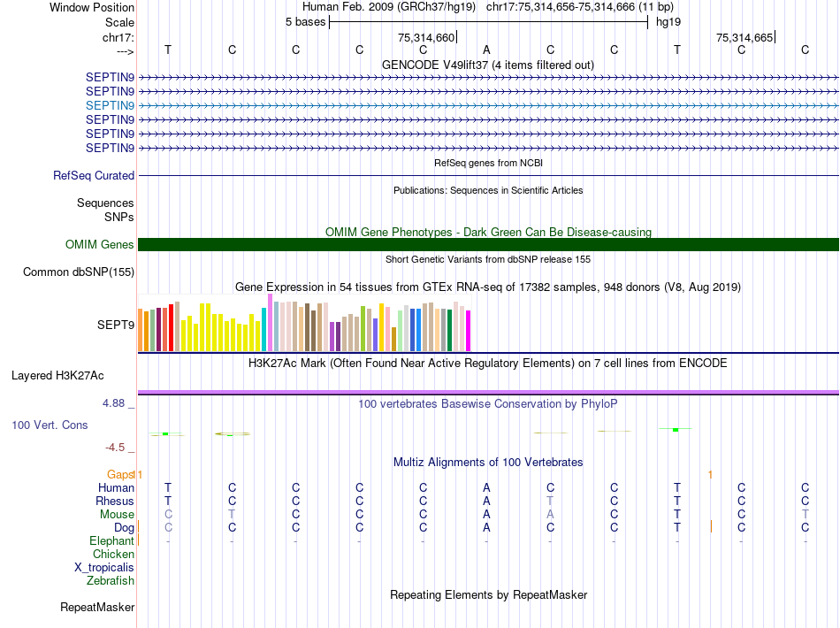
Task: Click the OMIM Genes dark green bar
Action: point(488,244)
